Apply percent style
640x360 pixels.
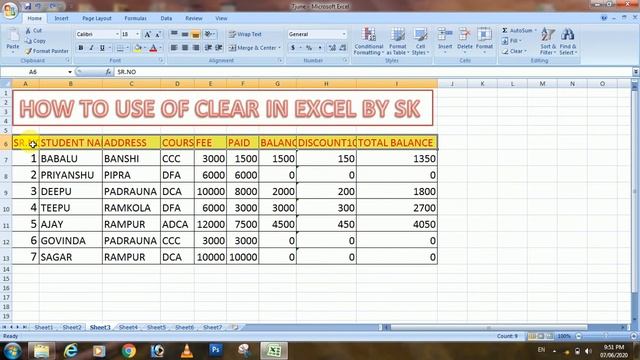309,48
